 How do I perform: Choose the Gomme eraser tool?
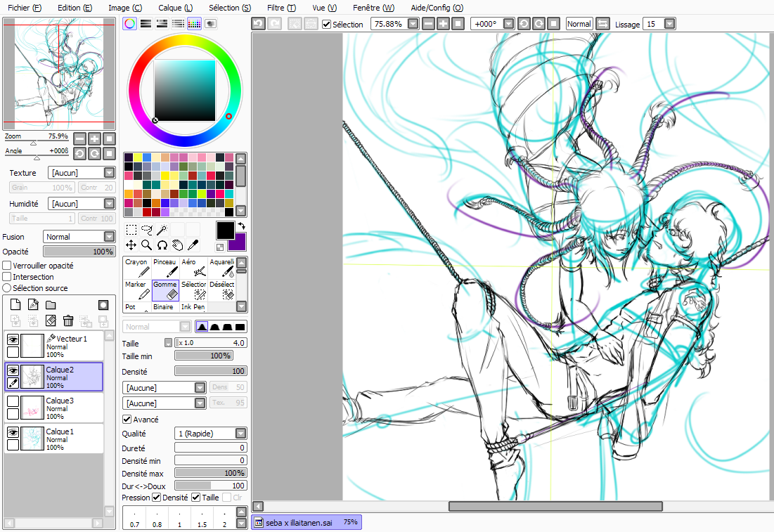(165, 290)
